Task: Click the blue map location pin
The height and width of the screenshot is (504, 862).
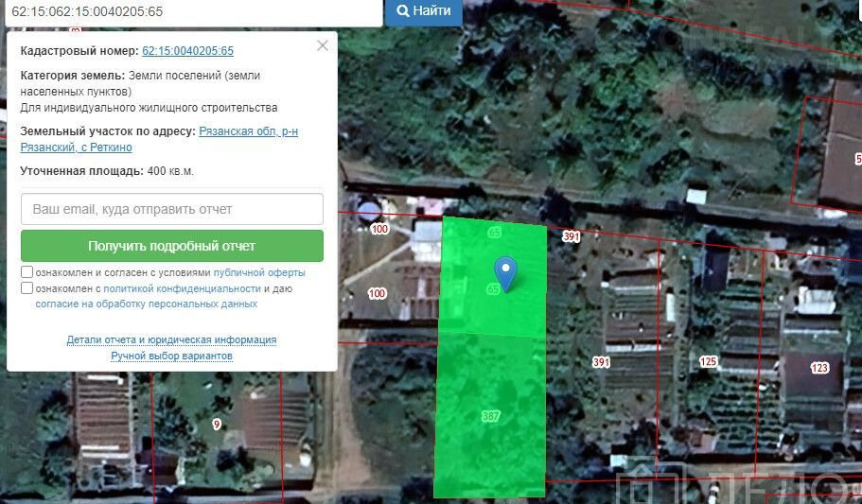Action: [506, 269]
